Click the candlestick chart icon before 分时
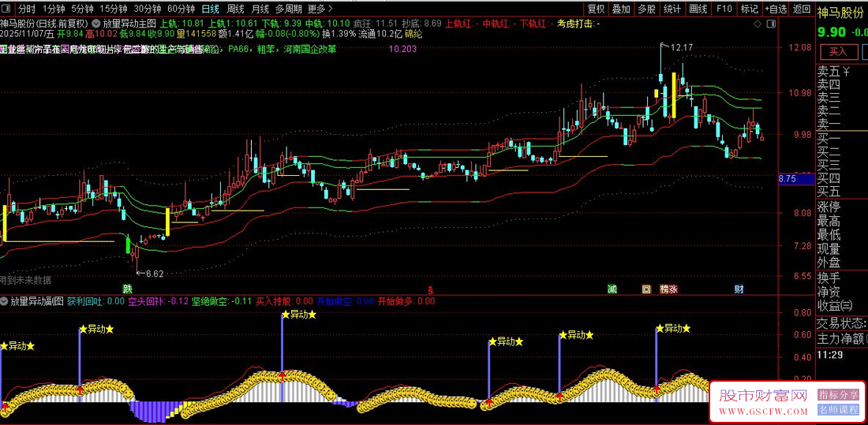The width and height of the screenshot is (868, 425). coord(7,9)
